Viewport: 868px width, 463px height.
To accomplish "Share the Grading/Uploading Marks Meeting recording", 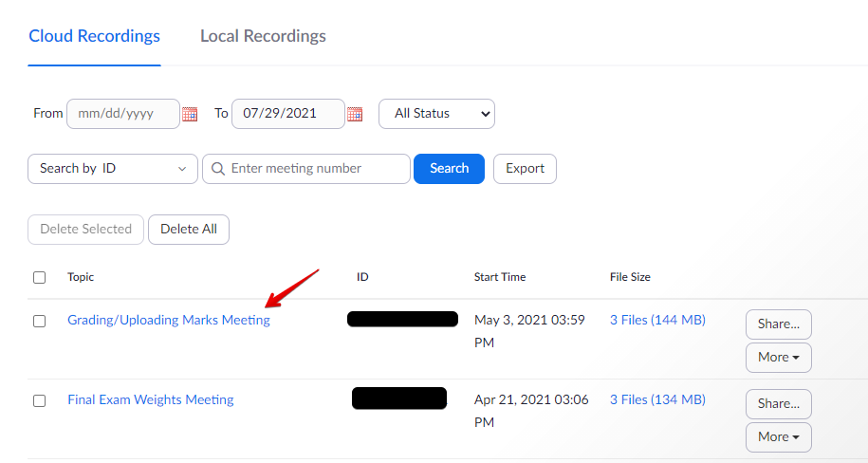I will coord(778,324).
